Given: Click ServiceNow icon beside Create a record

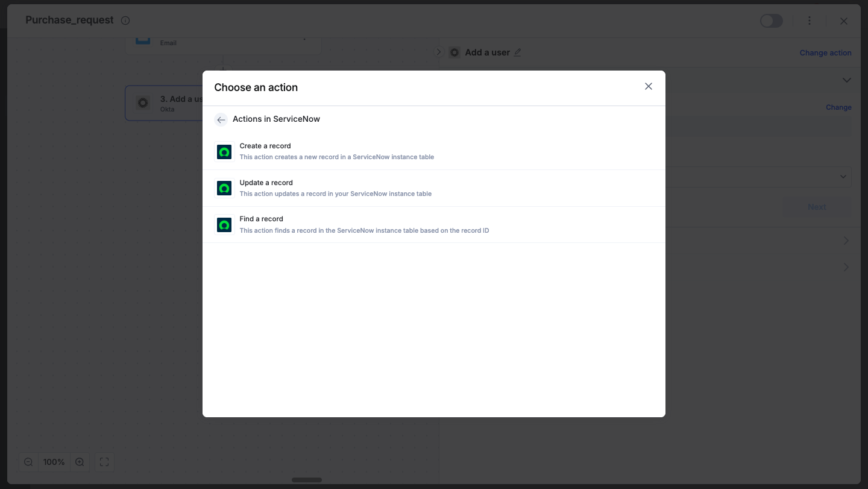Looking at the screenshot, I should pyautogui.click(x=224, y=152).
